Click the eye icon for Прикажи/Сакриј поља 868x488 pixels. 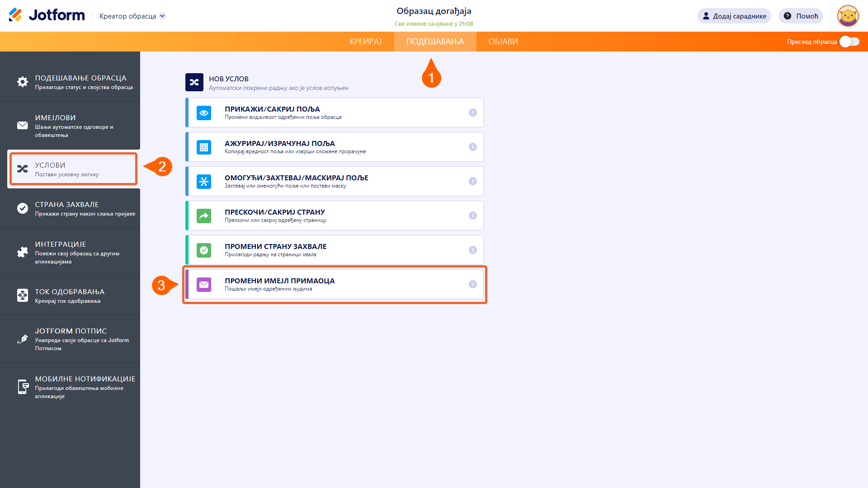click(204, 113)
